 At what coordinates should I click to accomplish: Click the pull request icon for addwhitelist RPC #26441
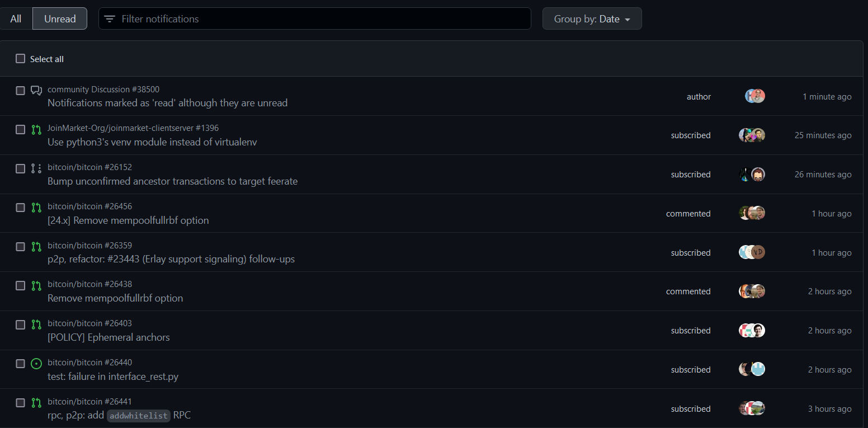point(36,402)
